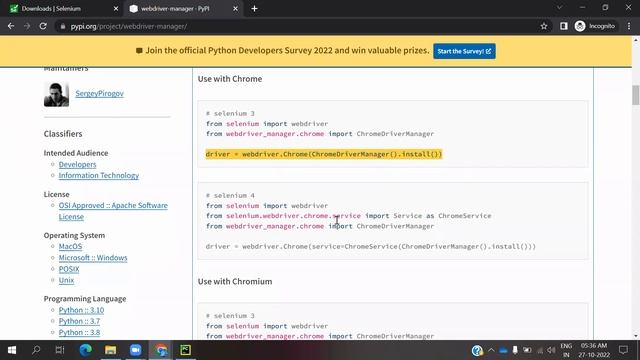Switch ENG IN input language

pyautogui.click(x=566, y=350)
